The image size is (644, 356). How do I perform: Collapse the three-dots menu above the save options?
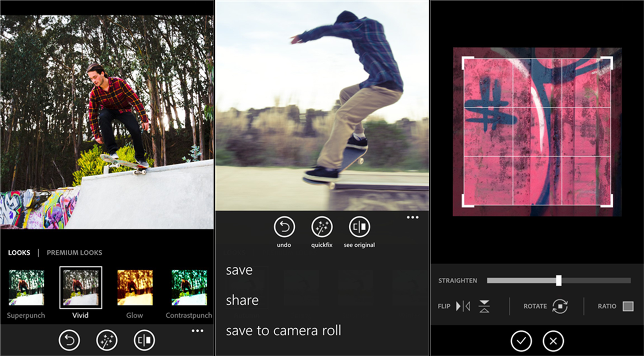(x=413, y=218)
